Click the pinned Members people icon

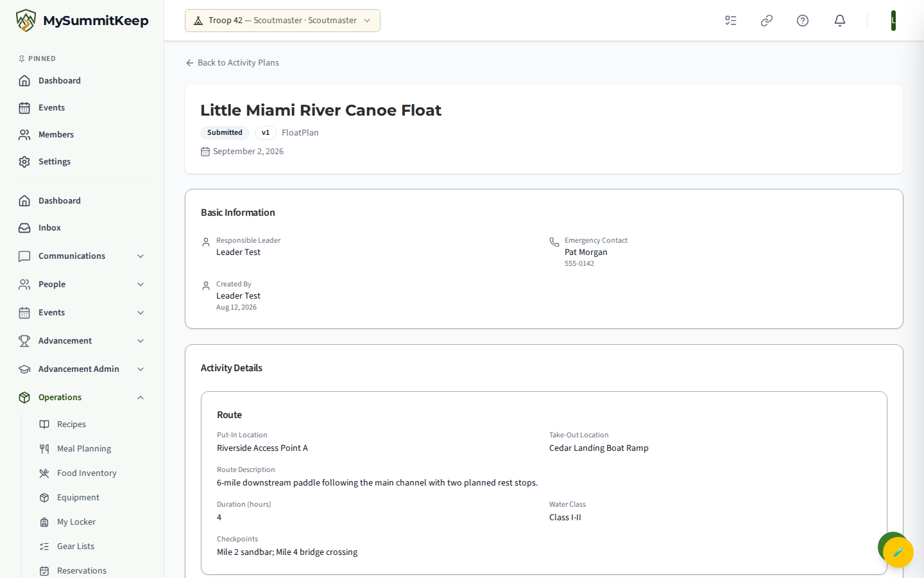coord(24,134)
